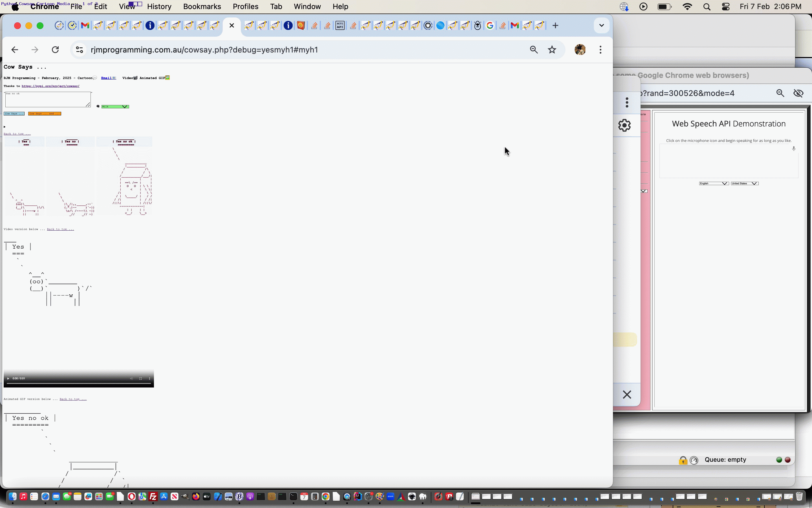This screenshot has width=812, height=508.
Task: Open the United States dialect dropdown
Action: point(745,183)
